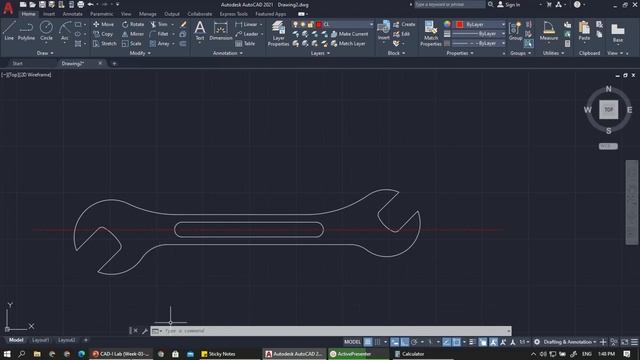
Task: Select the Circle tool
Action: pos(46,31)
